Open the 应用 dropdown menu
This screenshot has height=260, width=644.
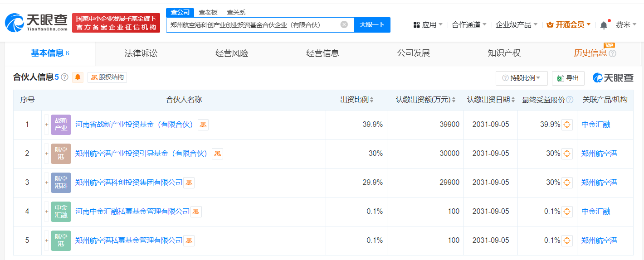[x=428, y=25]
